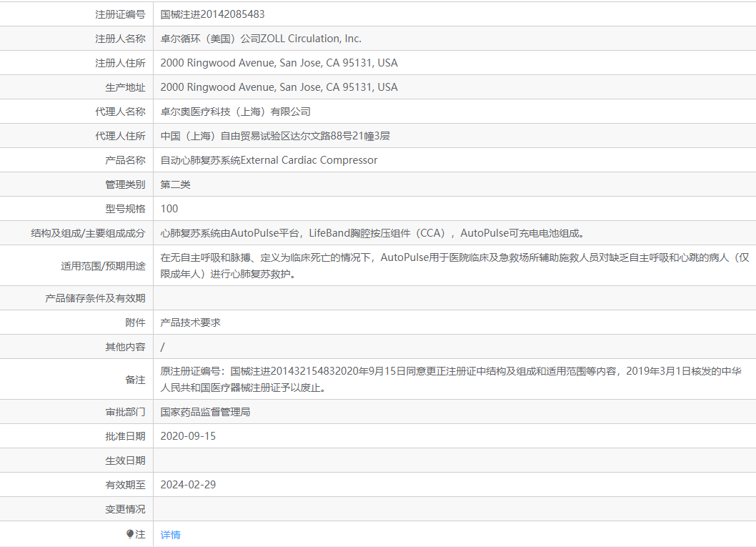Image resolution: width=756 pixels, height=547 pixels.
Task: Click the 生效日期 label
Action: [x=125, y=460]
